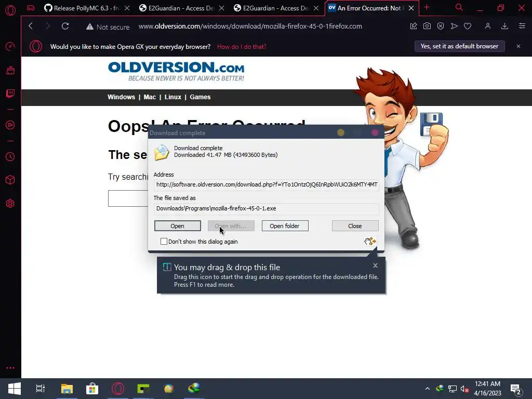Screen dimensions: 532x399
Task: Search in tabs magnifier icon
Action: [459, 7]
